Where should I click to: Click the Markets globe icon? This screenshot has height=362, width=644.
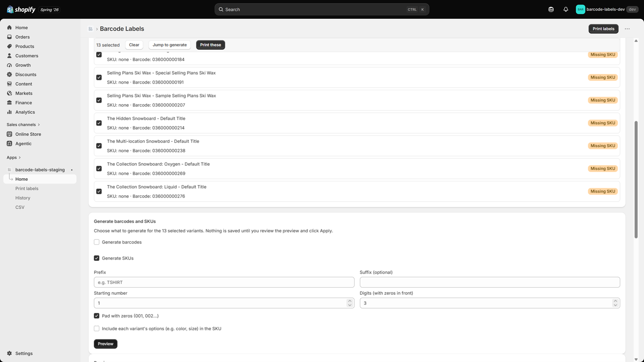(9, 93)
